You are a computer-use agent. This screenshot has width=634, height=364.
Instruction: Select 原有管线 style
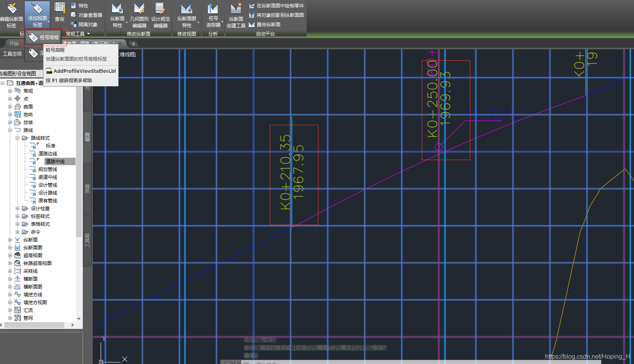click(x=48, y=200)
